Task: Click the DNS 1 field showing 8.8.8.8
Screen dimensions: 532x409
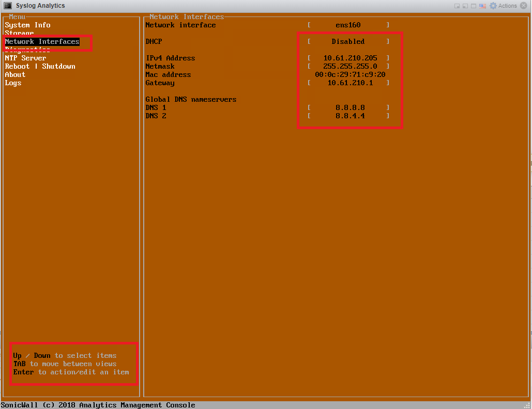Action: [x=350, y=107]
